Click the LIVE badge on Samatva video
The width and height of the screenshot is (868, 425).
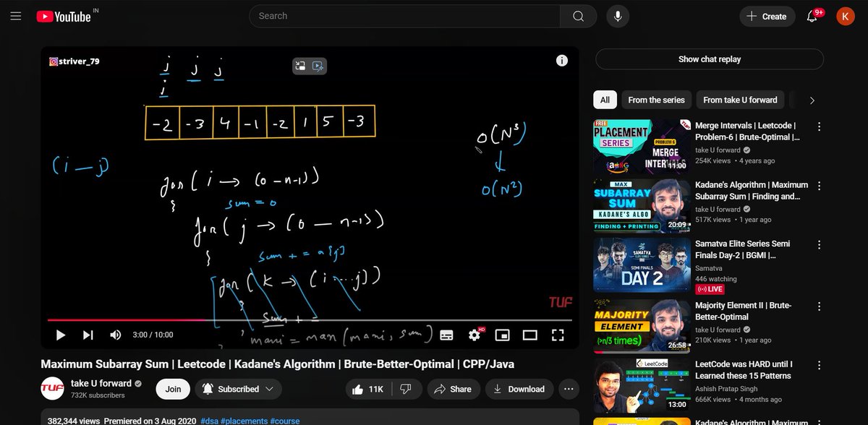click(710, 289)
